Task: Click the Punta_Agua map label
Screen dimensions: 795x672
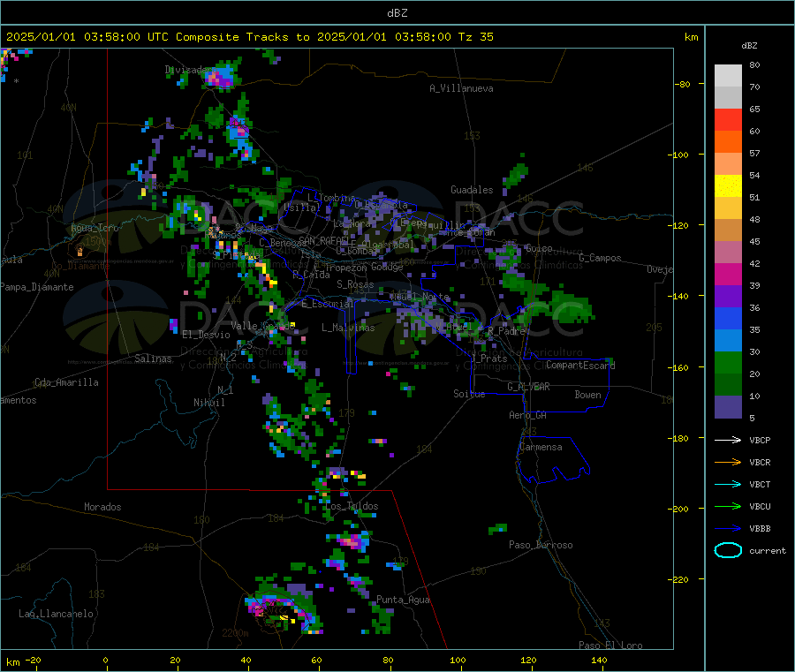Action: (x=403, y=600)
